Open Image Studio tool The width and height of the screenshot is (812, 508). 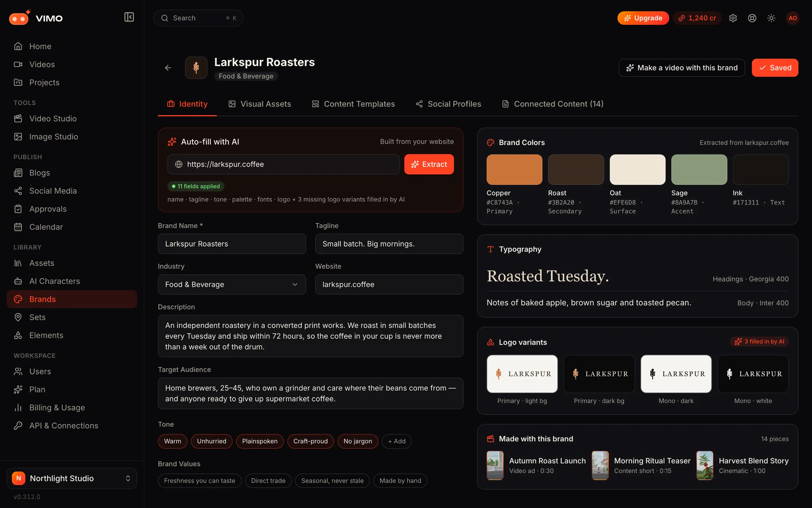coord(72,136)
